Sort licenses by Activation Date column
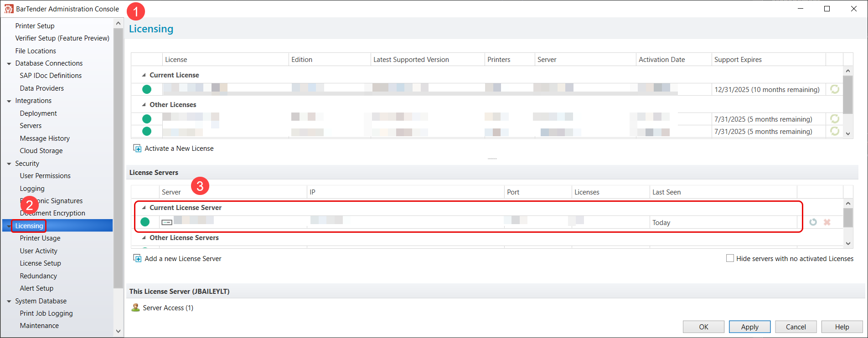This screenshot has height=338, width=868. [674, 60]
